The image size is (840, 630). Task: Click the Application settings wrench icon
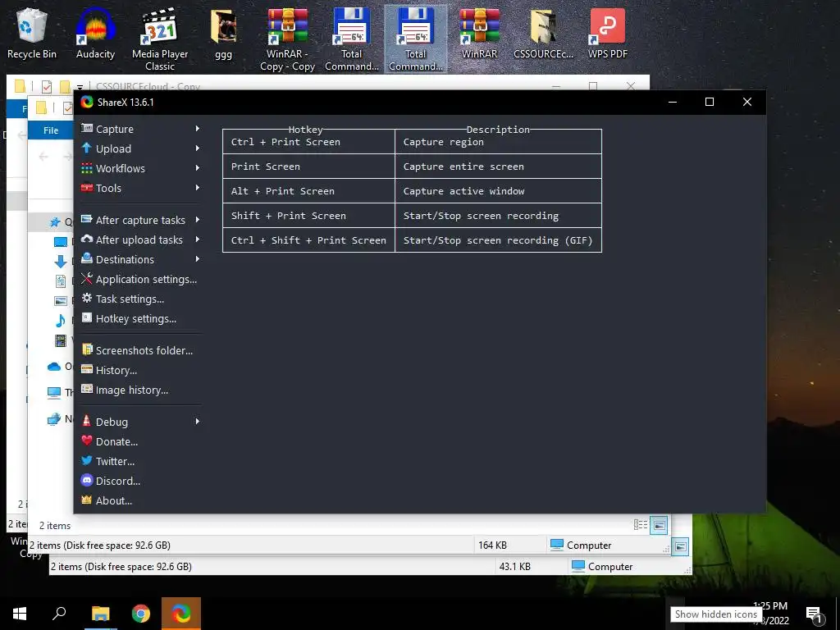[87, 278]
